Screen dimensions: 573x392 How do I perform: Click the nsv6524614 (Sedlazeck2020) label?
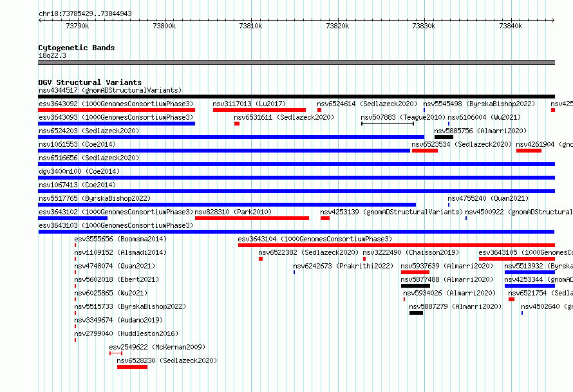click(367, 104)
